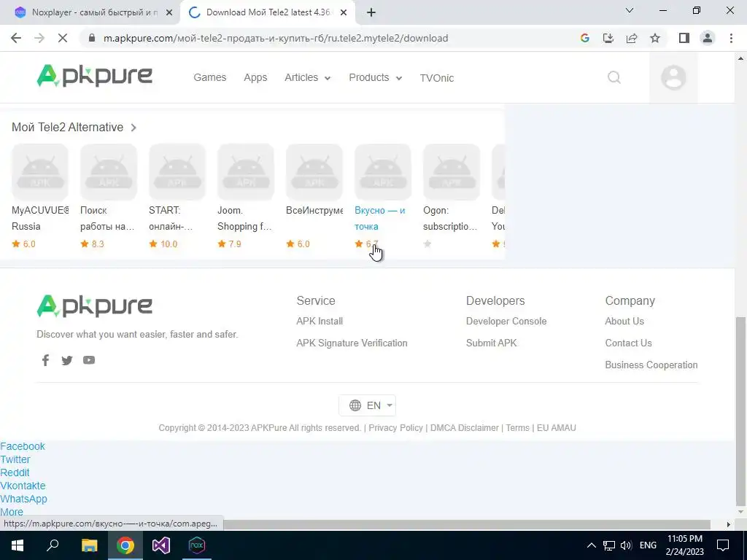Open the MyACUVUE Russia app thumbnail
747x560 pixels.
click(x=40, y=172)
